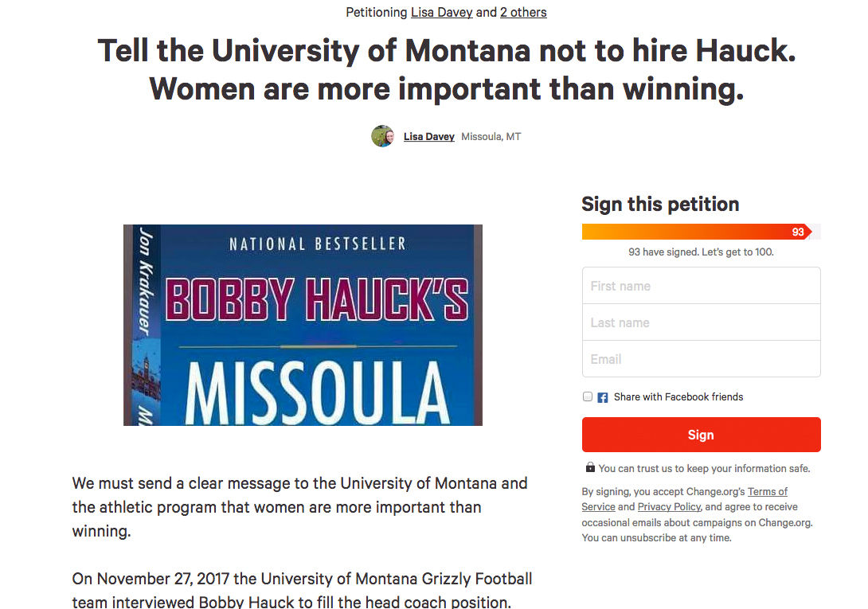
Task: Click the Bobby Hauck's Missoula book image
Action: coord(303,325)
